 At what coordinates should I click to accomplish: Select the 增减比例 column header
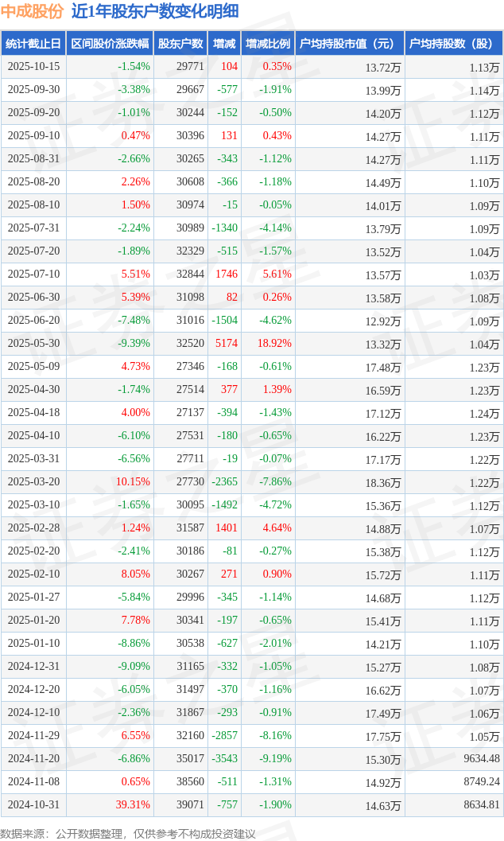pos(268,44)
